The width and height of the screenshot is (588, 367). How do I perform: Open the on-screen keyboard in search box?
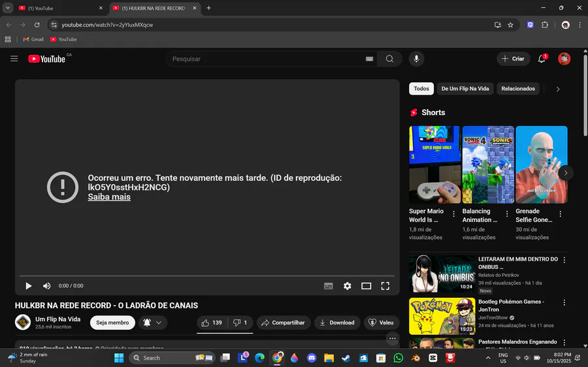point(369,59)
